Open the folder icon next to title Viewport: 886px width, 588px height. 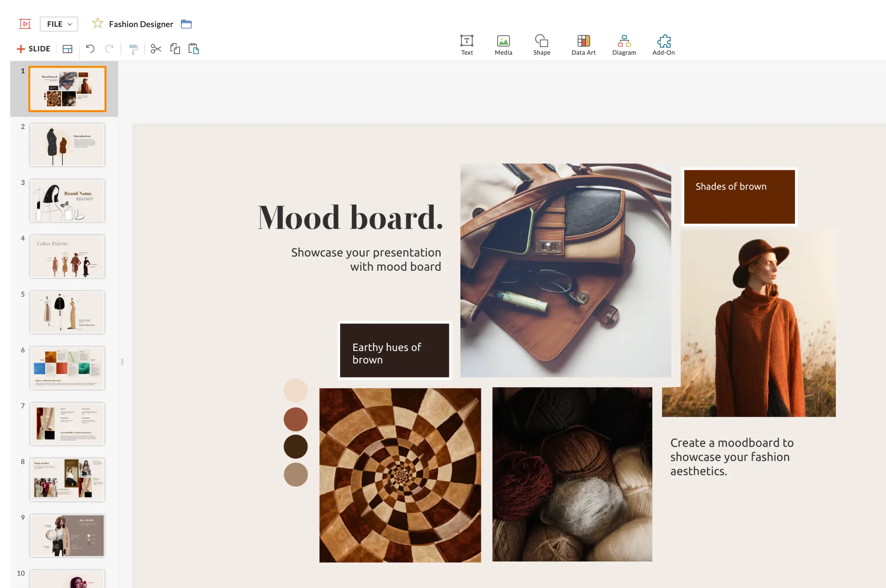(186, 24)
